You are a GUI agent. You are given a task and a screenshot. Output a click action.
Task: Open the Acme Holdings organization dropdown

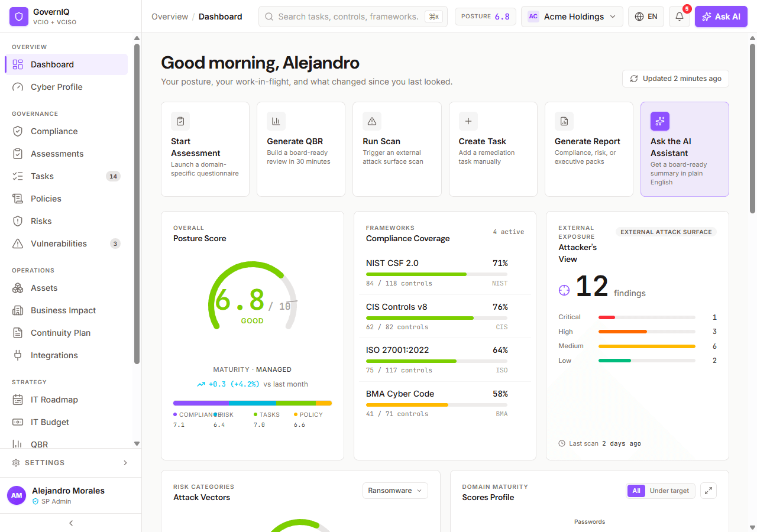[x=572, y=17]
